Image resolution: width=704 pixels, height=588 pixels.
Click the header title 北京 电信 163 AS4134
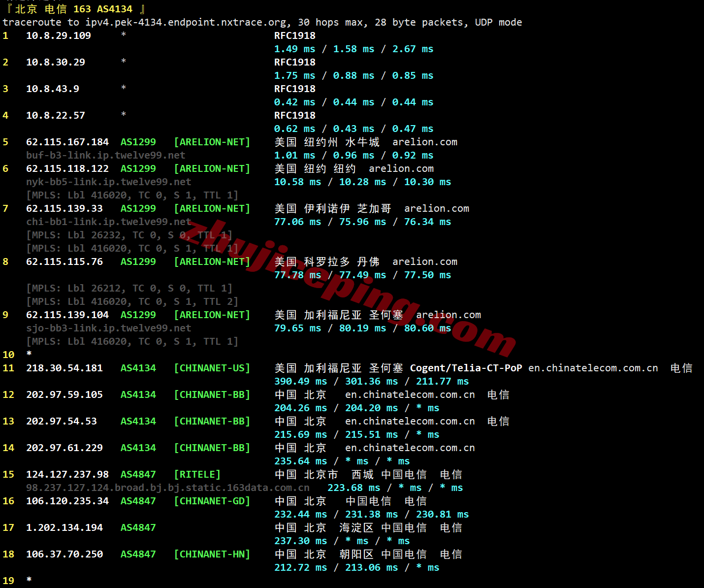tap(74, 9)
